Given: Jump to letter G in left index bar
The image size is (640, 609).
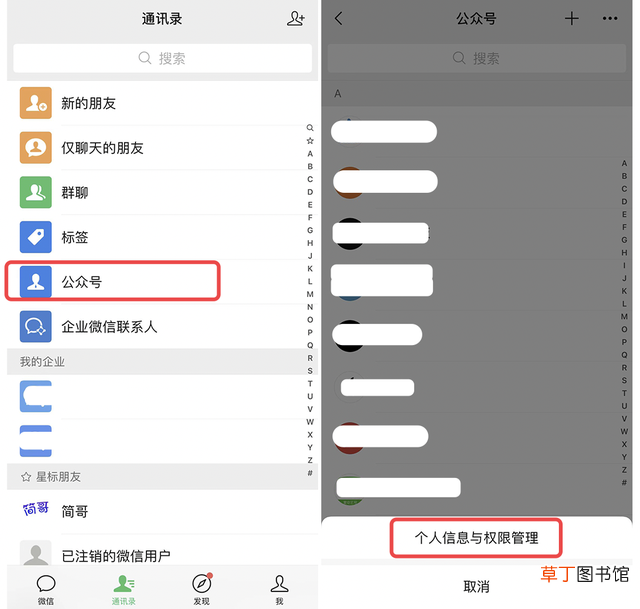Looking at the screenshot, I should click(310, 231).
